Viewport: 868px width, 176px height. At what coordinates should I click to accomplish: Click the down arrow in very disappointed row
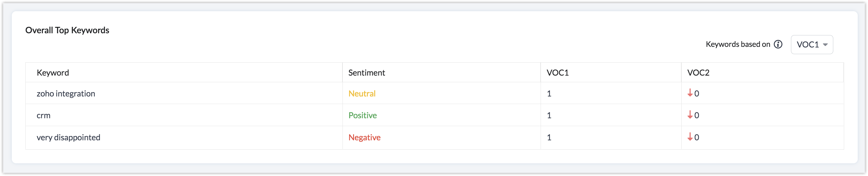pyautogui.click(x=690, y=137)
